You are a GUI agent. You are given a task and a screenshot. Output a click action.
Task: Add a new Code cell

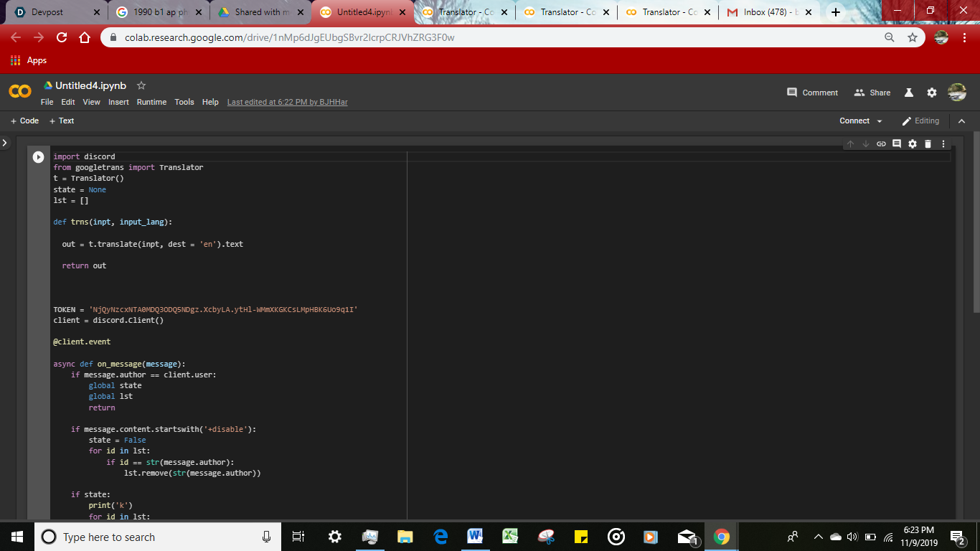click(24, 121)
